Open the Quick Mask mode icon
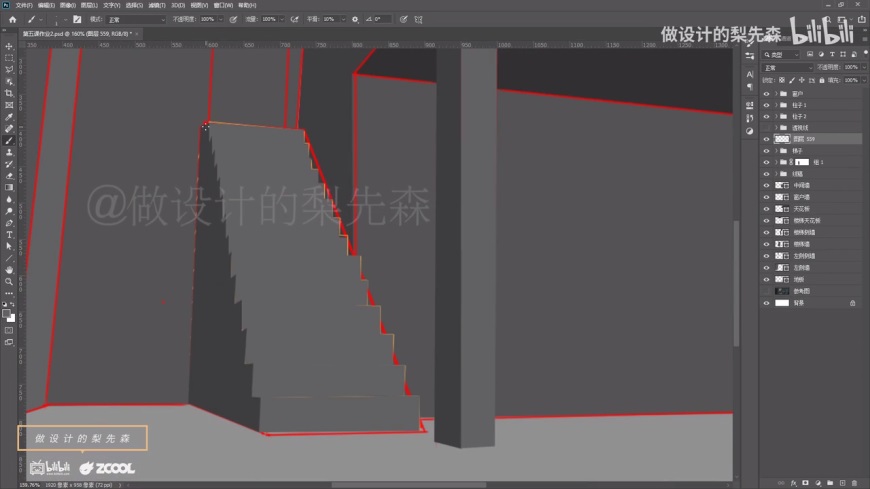This screenshot has width=870, height=489. 9,330
